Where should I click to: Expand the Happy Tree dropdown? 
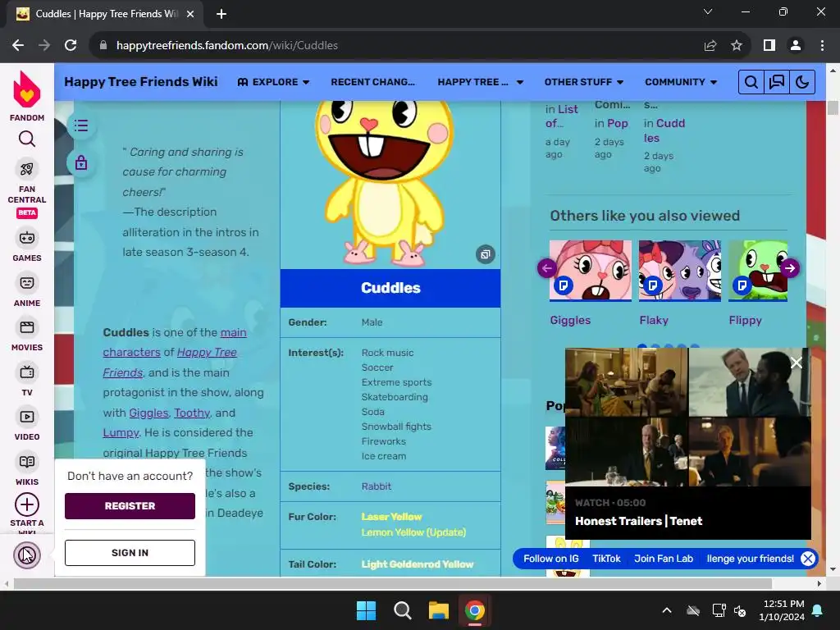[480, 82]
